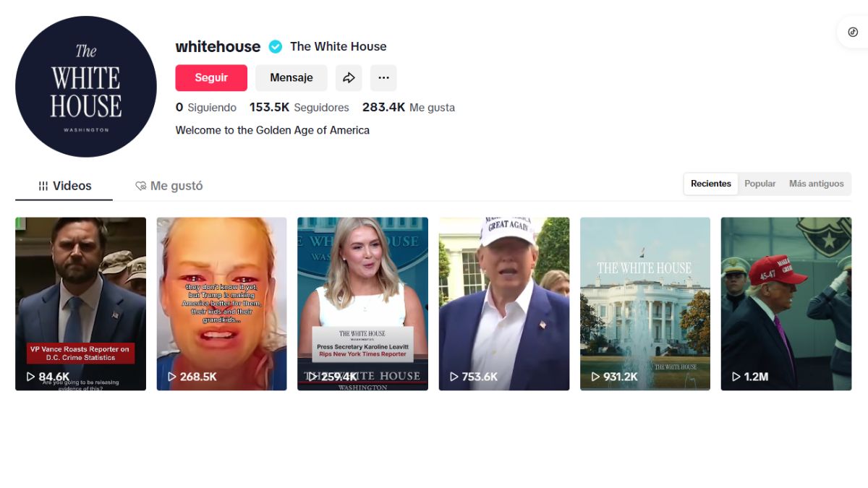Open the three-dots more options menu

coord(383,78)
